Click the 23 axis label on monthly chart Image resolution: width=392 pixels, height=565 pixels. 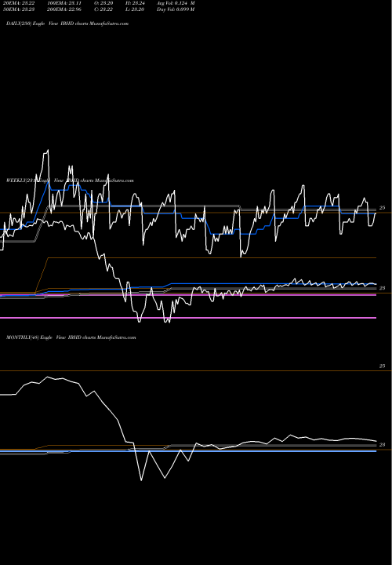[383, 445]
